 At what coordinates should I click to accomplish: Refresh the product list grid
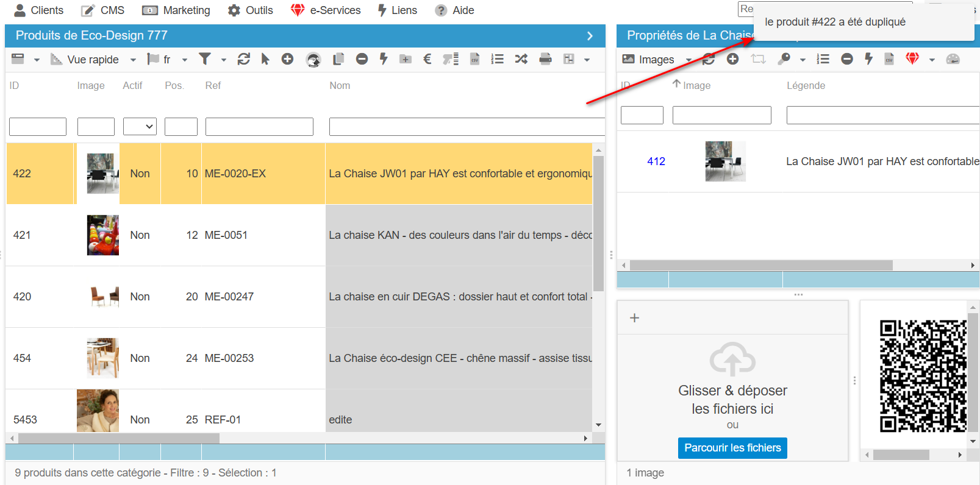(x=244, y=59)
